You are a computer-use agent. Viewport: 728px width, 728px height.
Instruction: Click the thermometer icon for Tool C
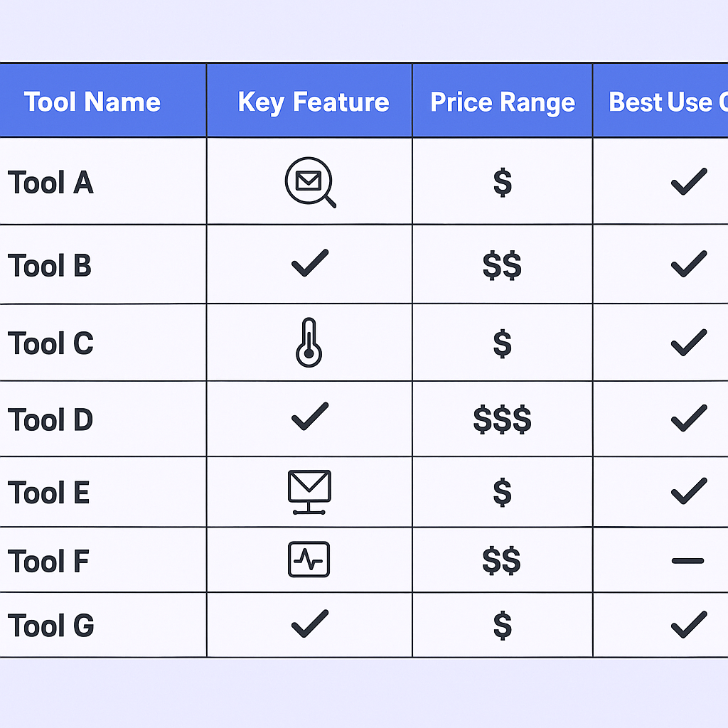pyautogui.click(x=309, y=343)
